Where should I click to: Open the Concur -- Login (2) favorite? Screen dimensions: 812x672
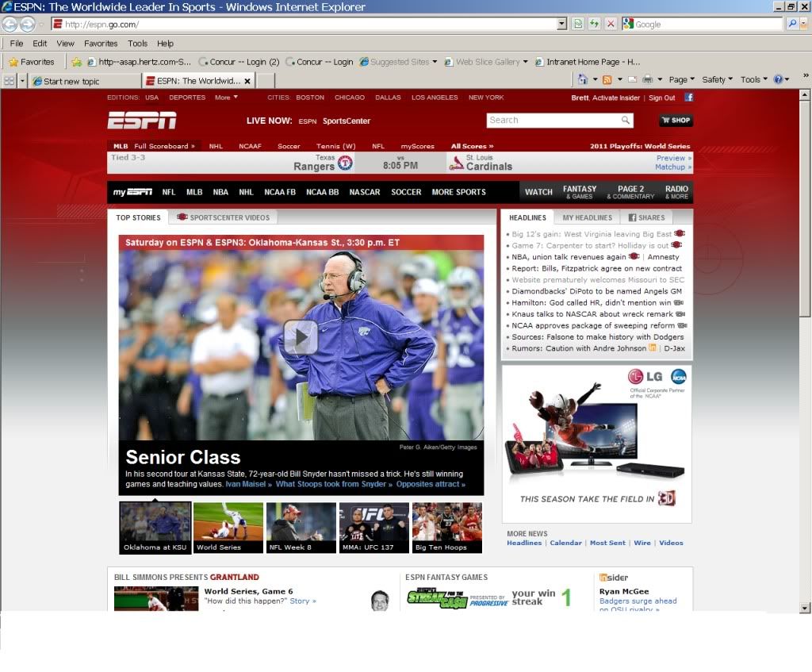tap(239, 62)
